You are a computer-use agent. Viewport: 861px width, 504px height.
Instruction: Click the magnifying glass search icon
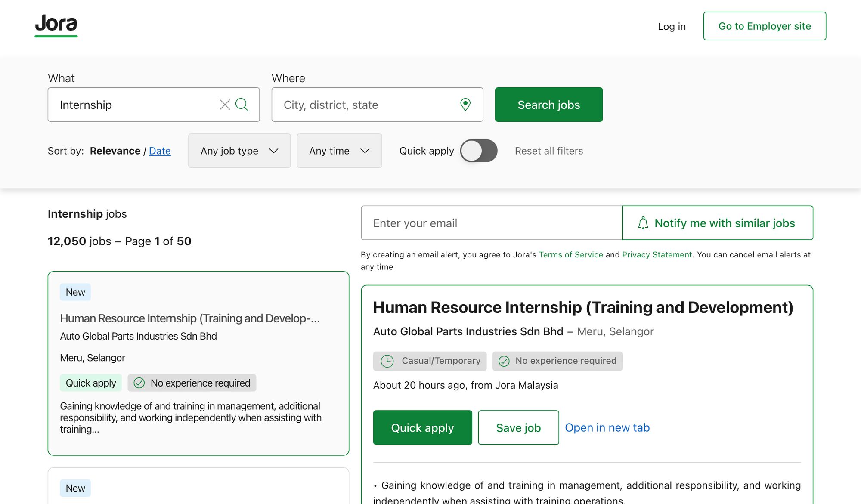pos(242,105)
